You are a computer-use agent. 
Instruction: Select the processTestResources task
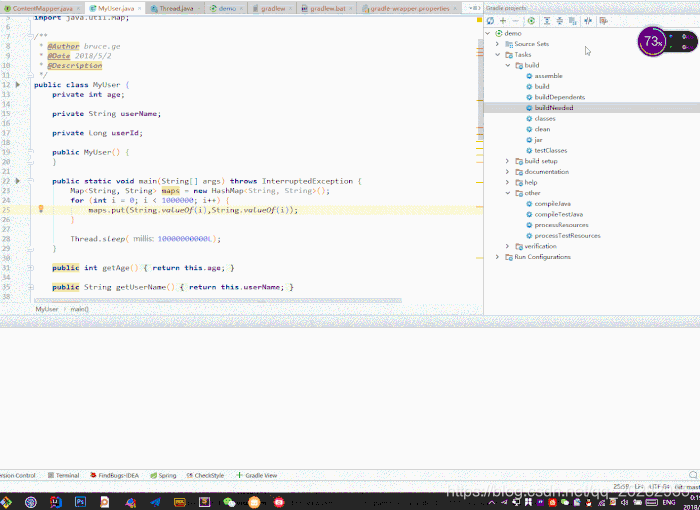[x=567, y=235]
